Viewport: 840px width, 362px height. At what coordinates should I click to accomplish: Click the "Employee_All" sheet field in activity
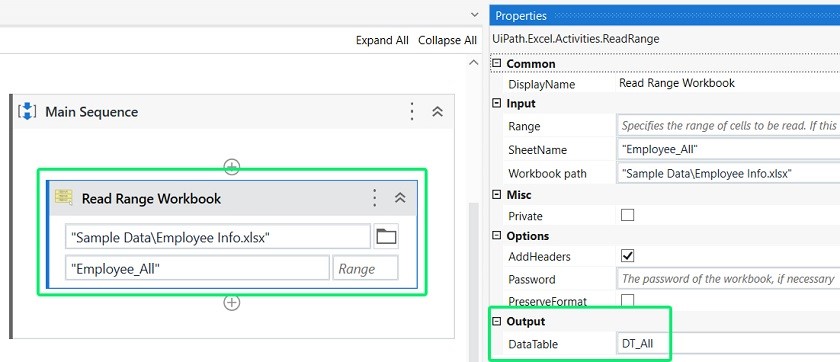coord(197,268)
